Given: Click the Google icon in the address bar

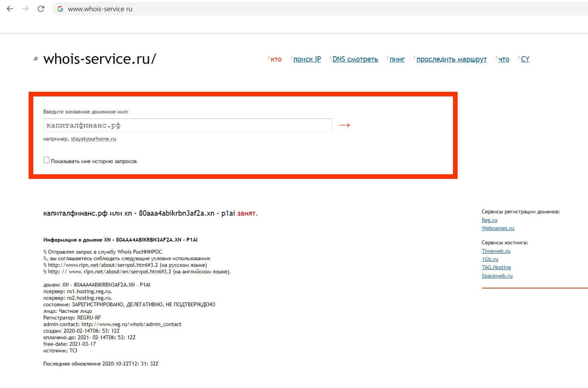Looking at the screenshot, I should pyautogui.click(x=60, y=9).
